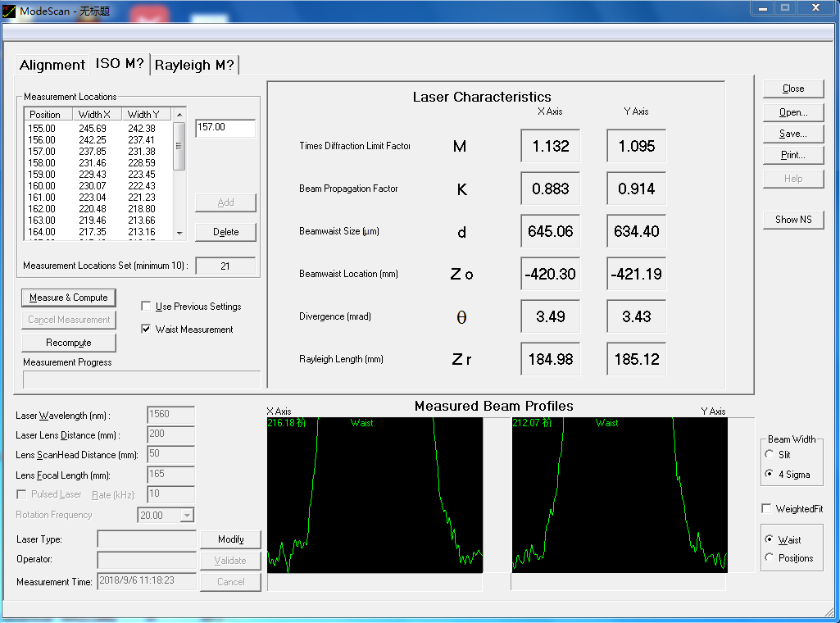Click the measurement list scroll-up arrow

[179, 115]
